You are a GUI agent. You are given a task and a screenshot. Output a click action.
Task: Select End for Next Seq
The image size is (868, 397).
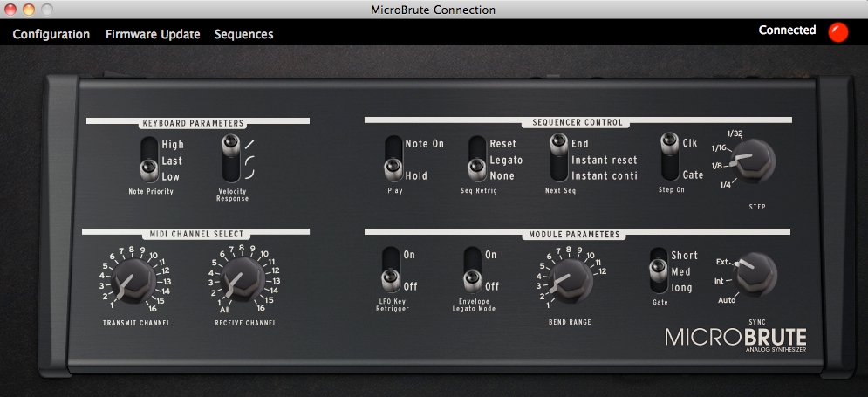pyautogui.click(x=579, y=144)
